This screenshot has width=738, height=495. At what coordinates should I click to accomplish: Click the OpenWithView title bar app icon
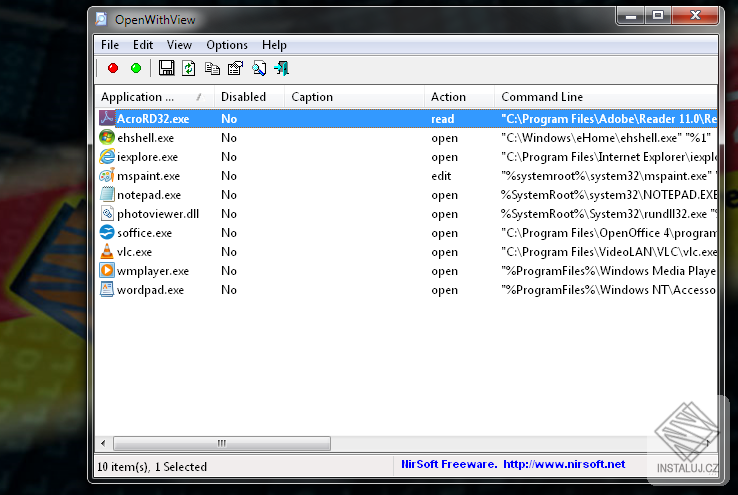(x=101, y=19)
